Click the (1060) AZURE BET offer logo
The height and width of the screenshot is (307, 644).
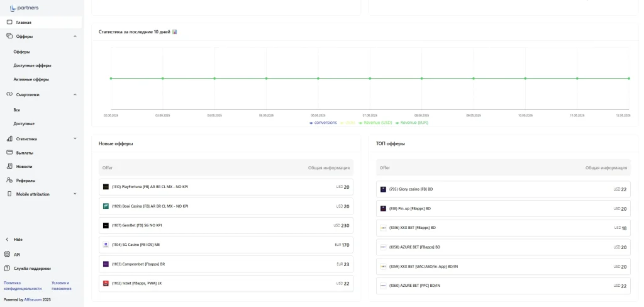pyautogui.click(x=383, y=286)
